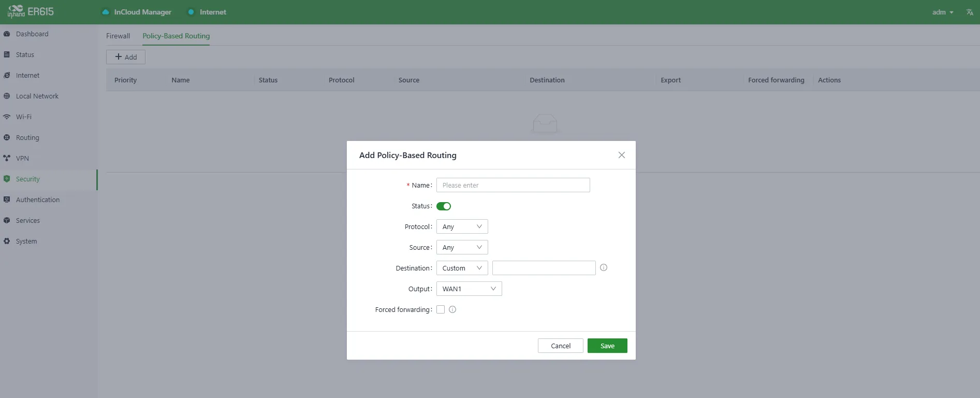Click the Actions column header
This screenshot has height=398, width=980.
(829, 80)
